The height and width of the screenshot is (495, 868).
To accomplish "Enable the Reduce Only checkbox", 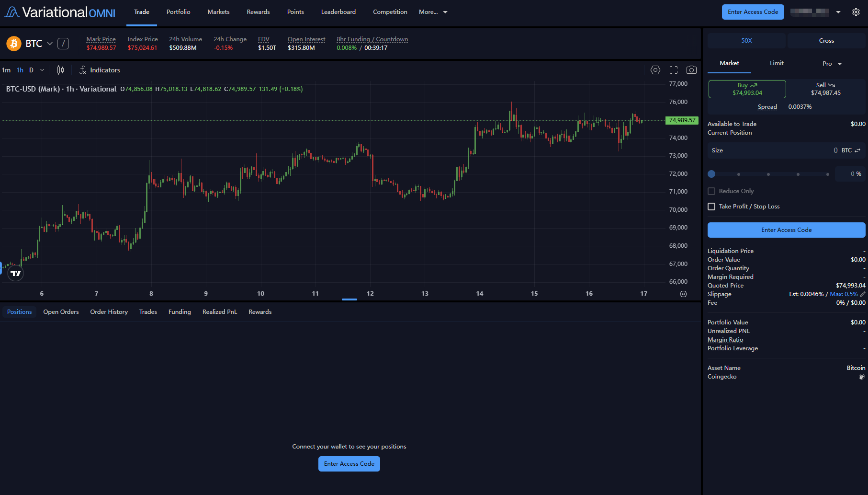I will click(711, 191).
